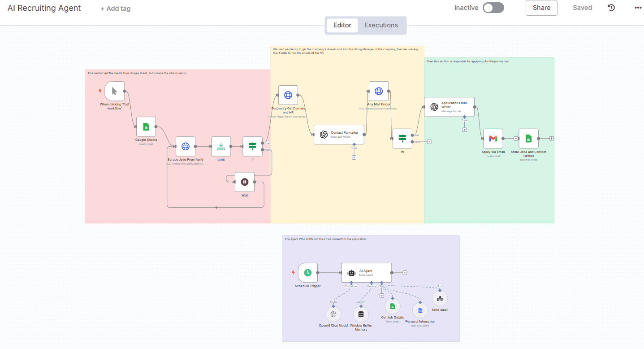The width and height of the screenshot is (644, 349).
Task: Add a tool under AI Agent plus
Action: [382, 295]
